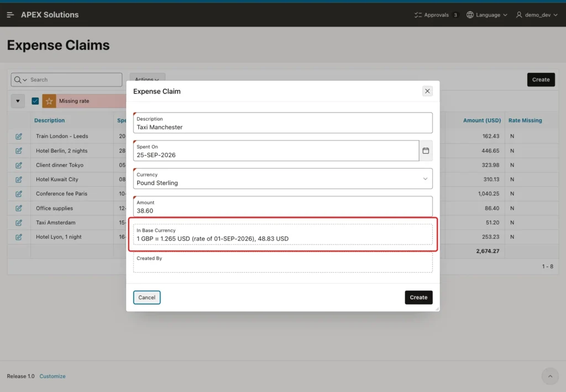Click the 1,040.25 amount cell
Screen dimensions: 566x392
pos(489,194)
